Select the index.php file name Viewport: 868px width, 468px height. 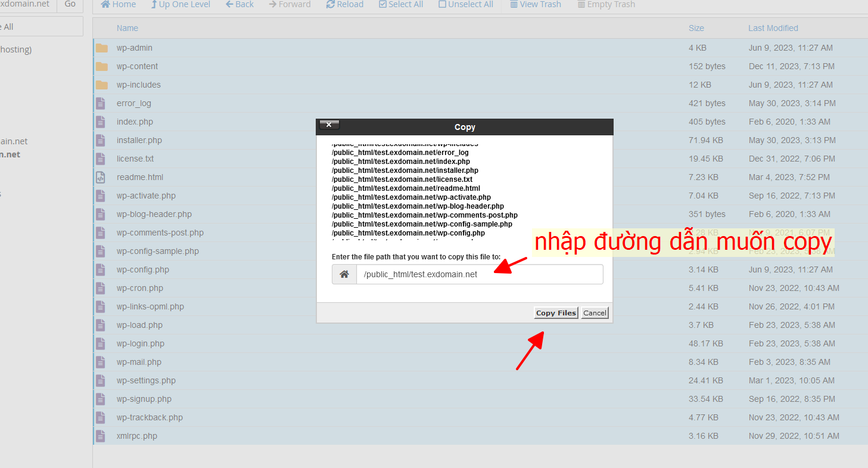coord(135,122)
